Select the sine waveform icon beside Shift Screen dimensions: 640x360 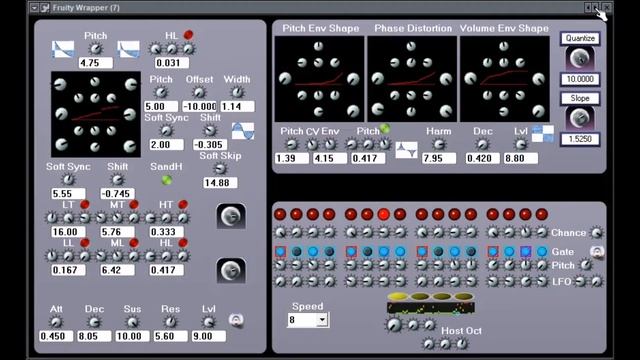coord(243,131)
